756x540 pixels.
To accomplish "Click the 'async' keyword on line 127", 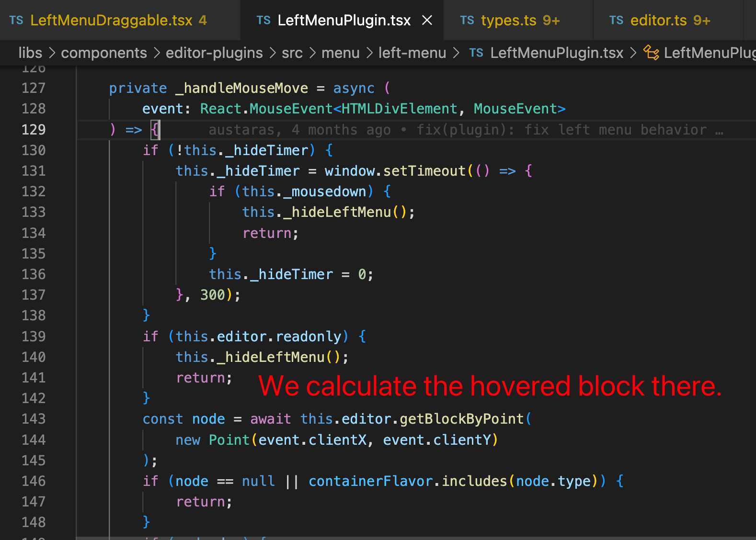I will pyautogui.click(x=354, y=88).
